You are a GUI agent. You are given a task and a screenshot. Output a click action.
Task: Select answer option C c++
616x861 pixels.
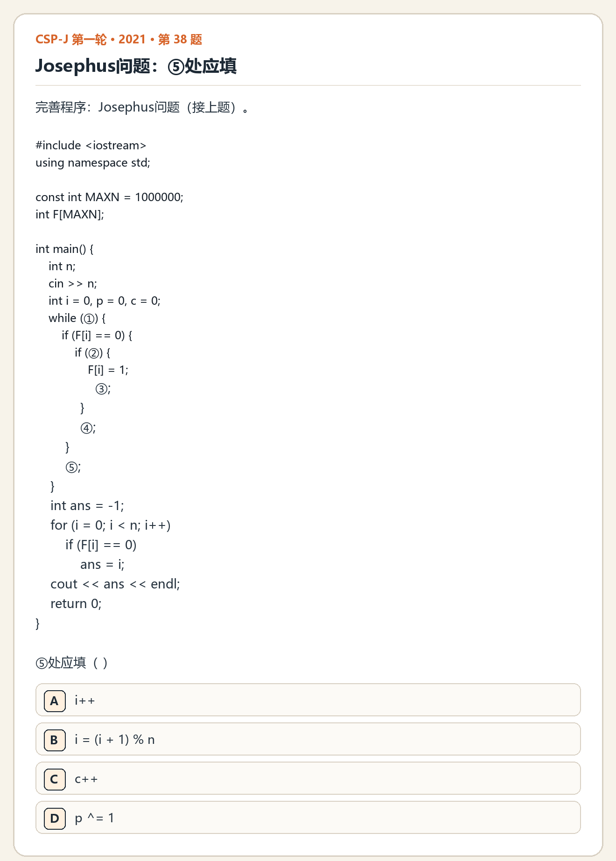308,778
